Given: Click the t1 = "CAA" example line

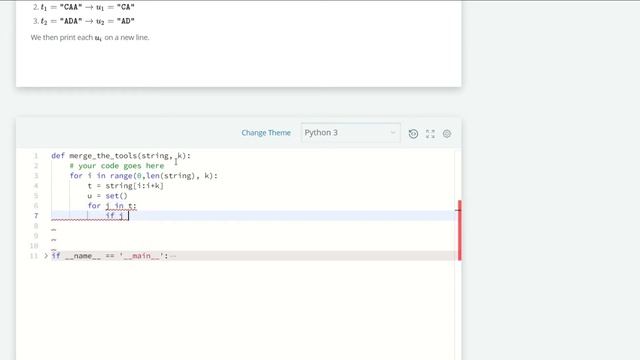Looking at the screenshot, I should point(84,7).
